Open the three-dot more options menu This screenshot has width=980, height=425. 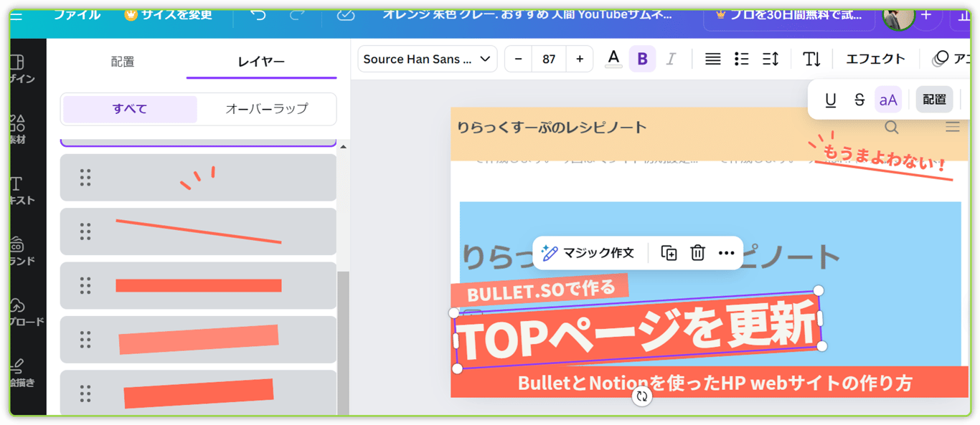[726, 253]
